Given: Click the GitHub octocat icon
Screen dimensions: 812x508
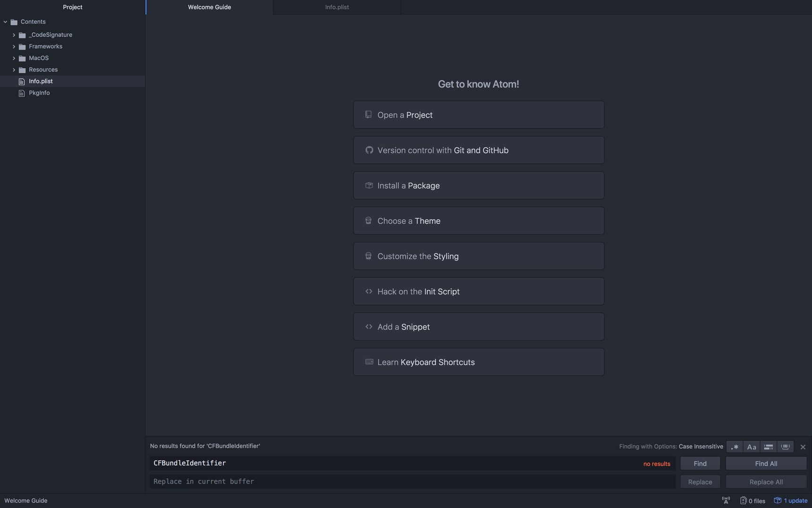Looking at the screenshot, I should [x=369, y=150].
